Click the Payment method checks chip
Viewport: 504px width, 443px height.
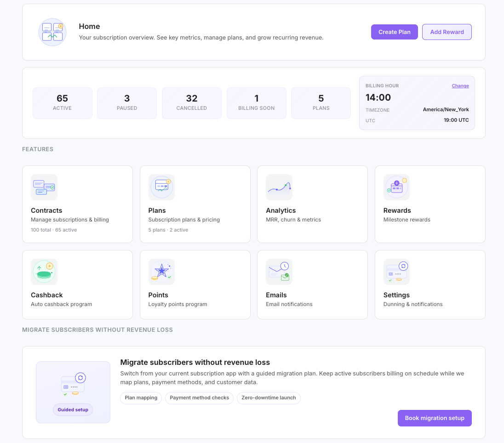click(199, 398)
